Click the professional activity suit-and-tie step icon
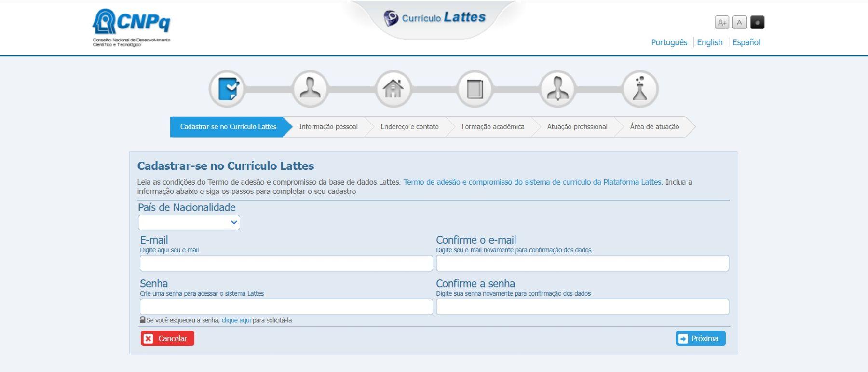This screenshot has height=372, width=868. coord(557,89)
